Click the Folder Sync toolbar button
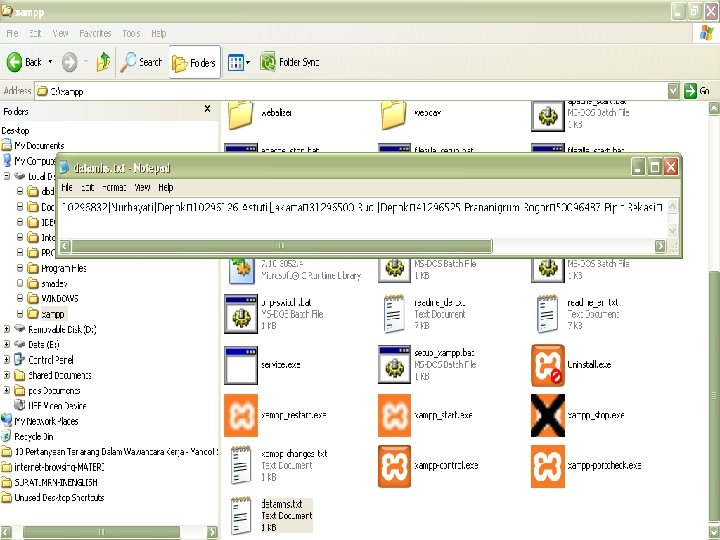 click(289, 62)
